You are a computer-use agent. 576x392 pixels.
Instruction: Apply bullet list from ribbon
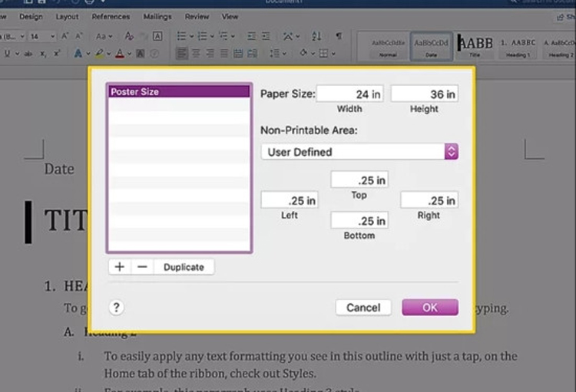click(x=181, y=36)
